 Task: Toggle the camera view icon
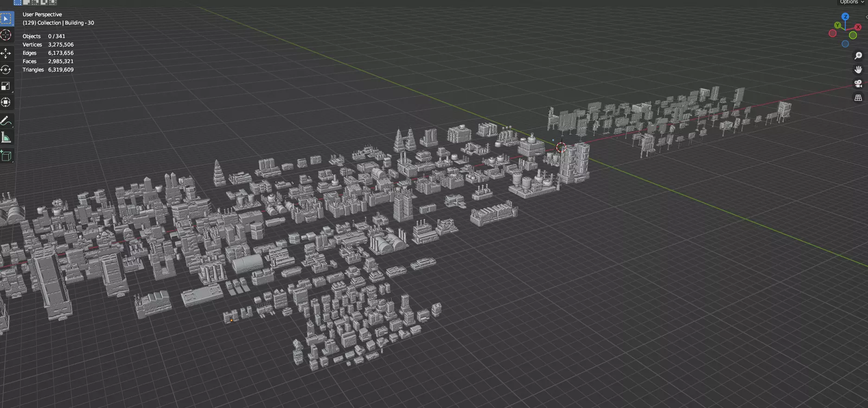coord(858,84)
